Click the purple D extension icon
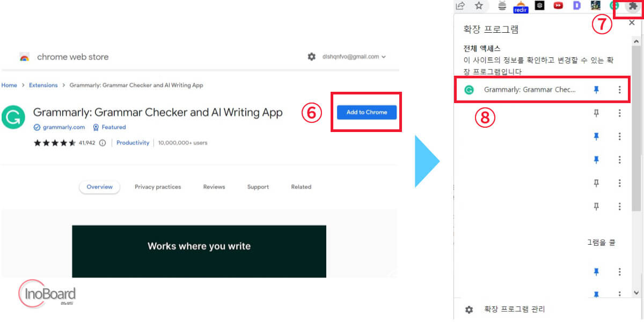The height and width of the screenshot is (322, 644). (577, 5)
